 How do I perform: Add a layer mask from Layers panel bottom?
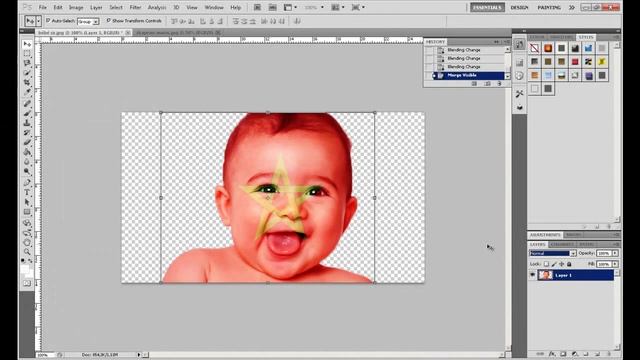click(x=563, y=354)
